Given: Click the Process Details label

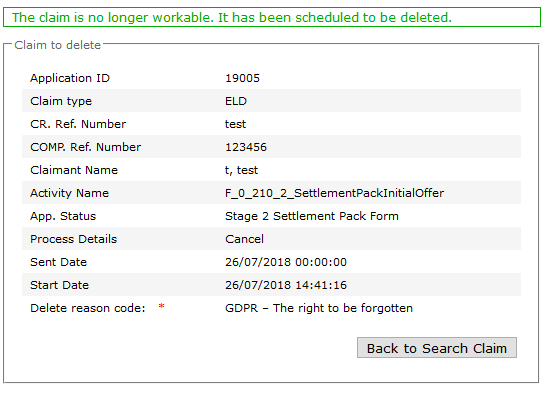Looking at the screenshot, I should pos(74,239).
